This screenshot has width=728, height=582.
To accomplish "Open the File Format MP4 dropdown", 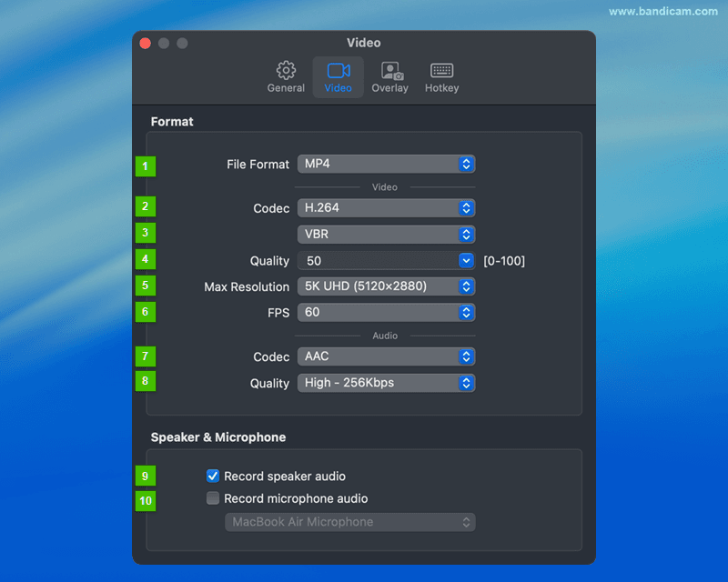I will click(x=386, y=164).
